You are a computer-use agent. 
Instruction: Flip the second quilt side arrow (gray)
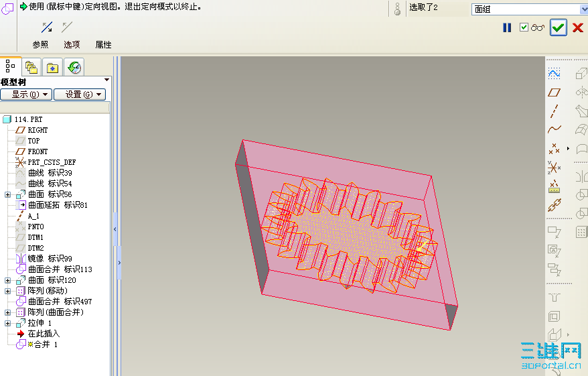pyautogui.click(x=67, y=27)
